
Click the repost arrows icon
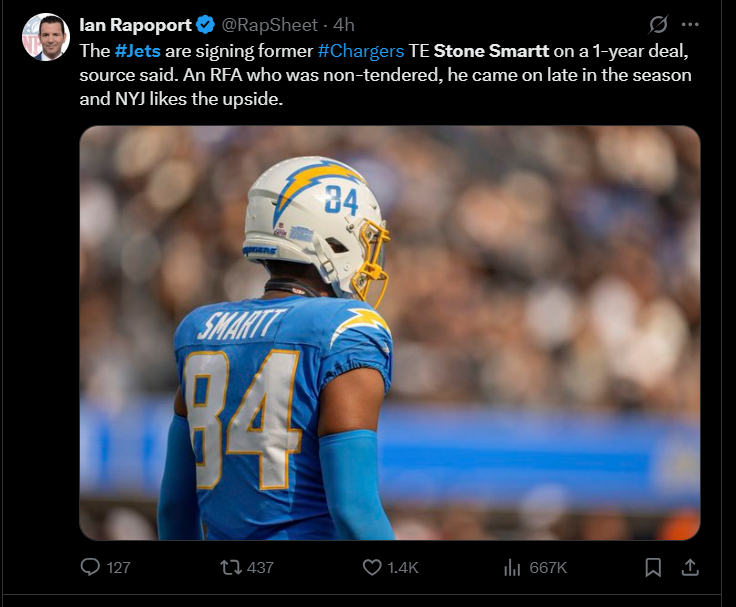click(231, 567)
